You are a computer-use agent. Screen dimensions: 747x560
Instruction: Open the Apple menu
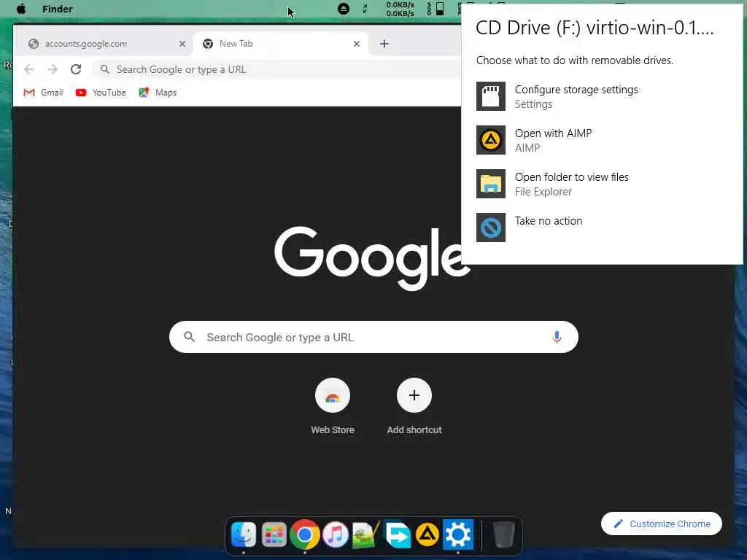pos(21,9)
